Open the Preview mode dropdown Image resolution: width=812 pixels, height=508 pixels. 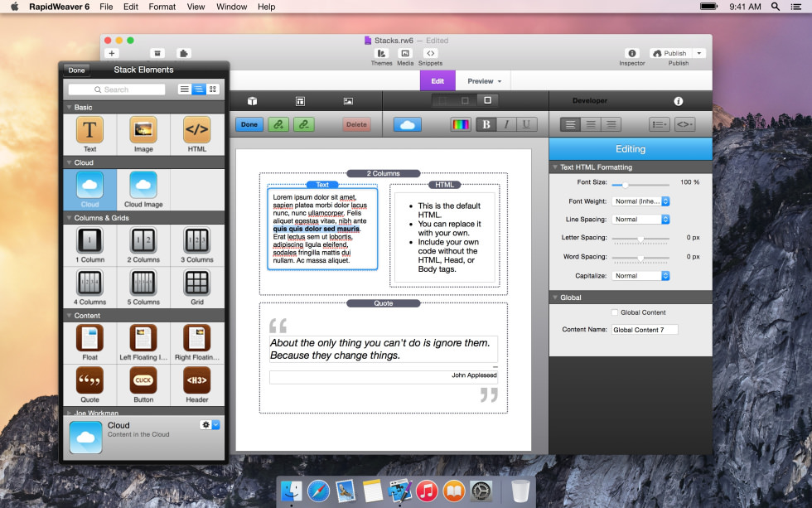pyautogui.click(x=484, y=81)
